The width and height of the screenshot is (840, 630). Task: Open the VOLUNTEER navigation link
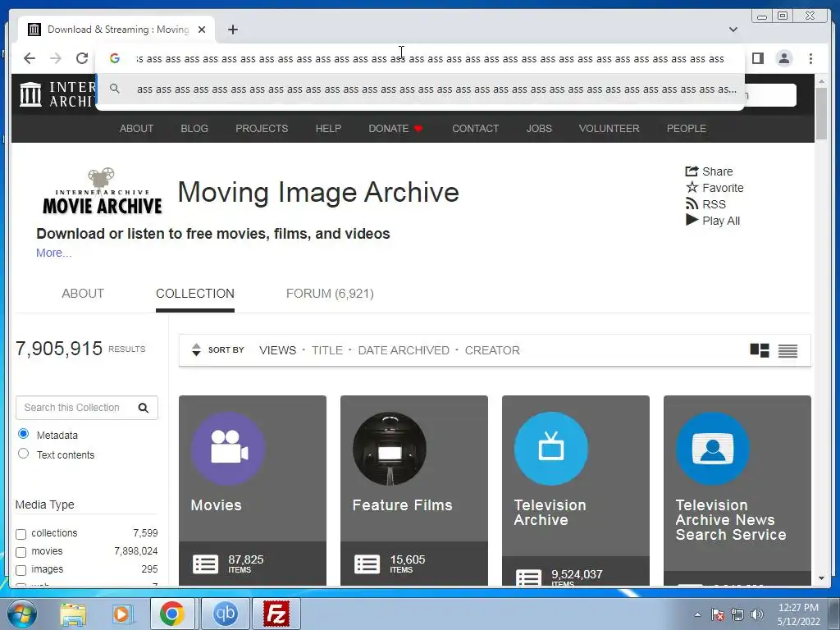point(609,129)
